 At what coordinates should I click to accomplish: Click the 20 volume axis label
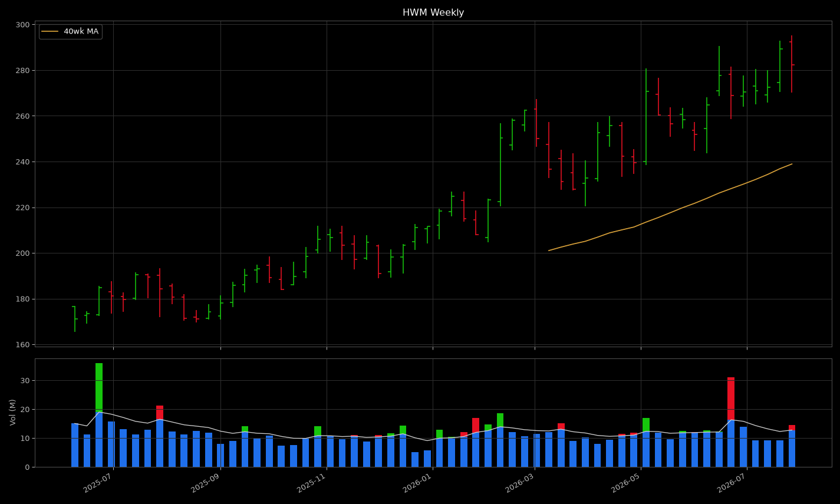[25, 410]
